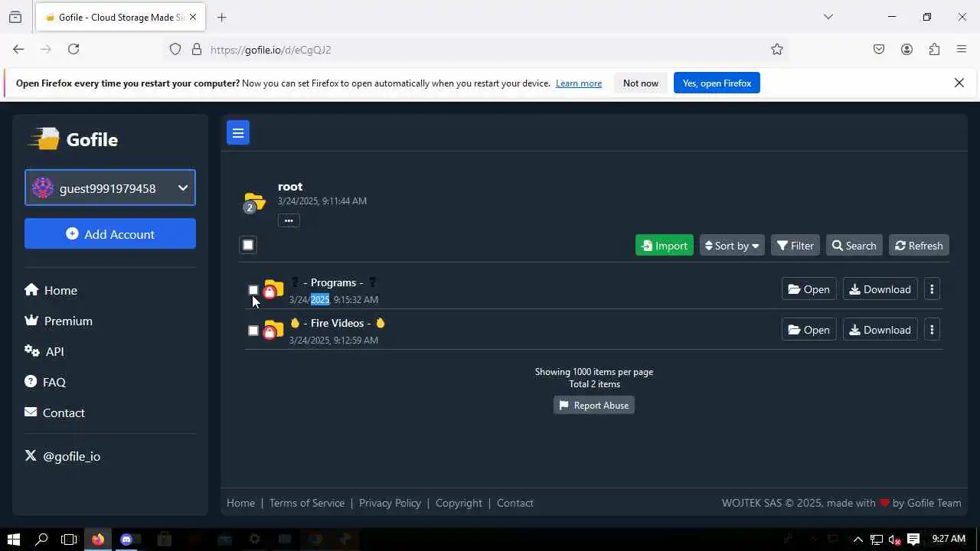
Task: Download the Fire Videos folder
Action: 880,330
